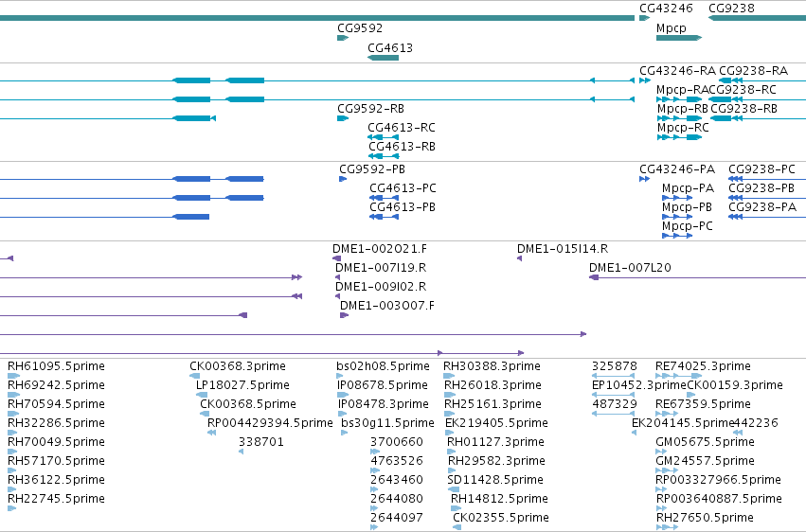Open EST RP004429394.5prime

tap(211, 433)
